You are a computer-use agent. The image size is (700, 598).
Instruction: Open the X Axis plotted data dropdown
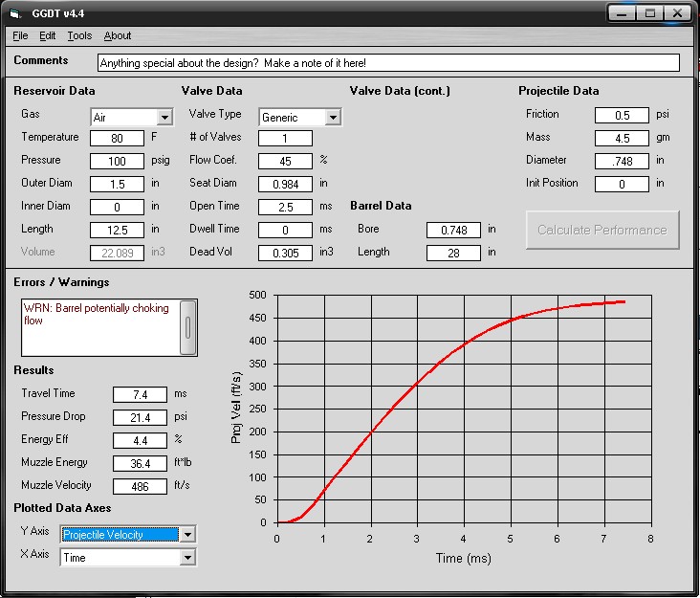coord(187,558)
